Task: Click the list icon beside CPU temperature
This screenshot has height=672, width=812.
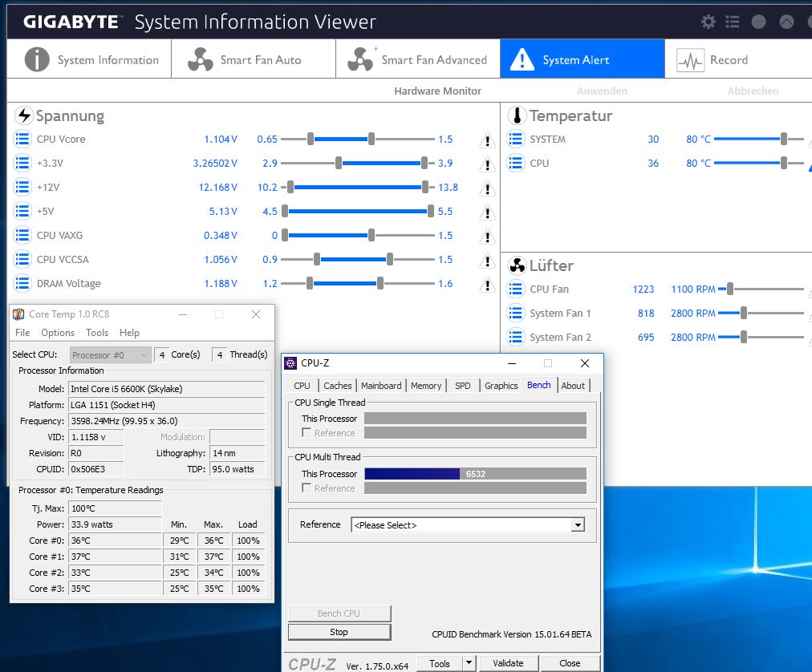Action: click(x=516, y=164)
